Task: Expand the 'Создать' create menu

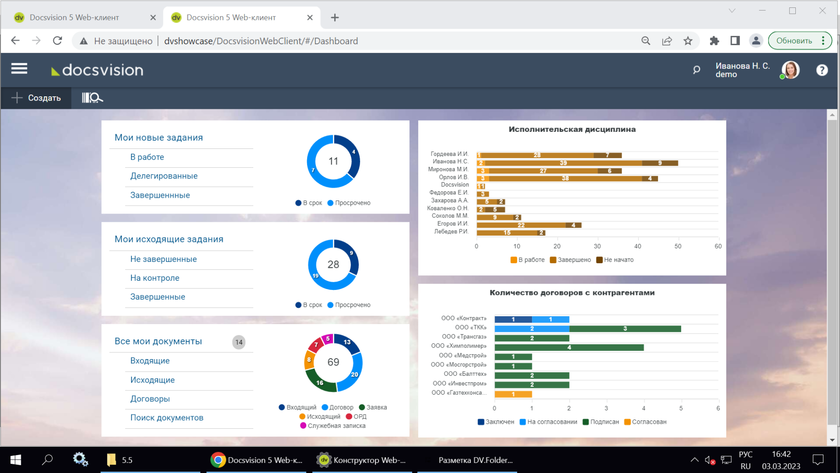Action: (37, 98)
